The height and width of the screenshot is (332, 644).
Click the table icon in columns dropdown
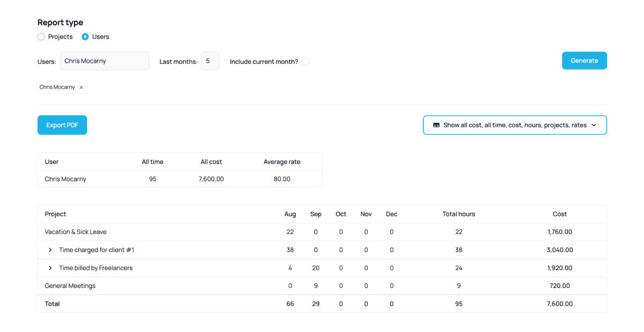[436, 125]
